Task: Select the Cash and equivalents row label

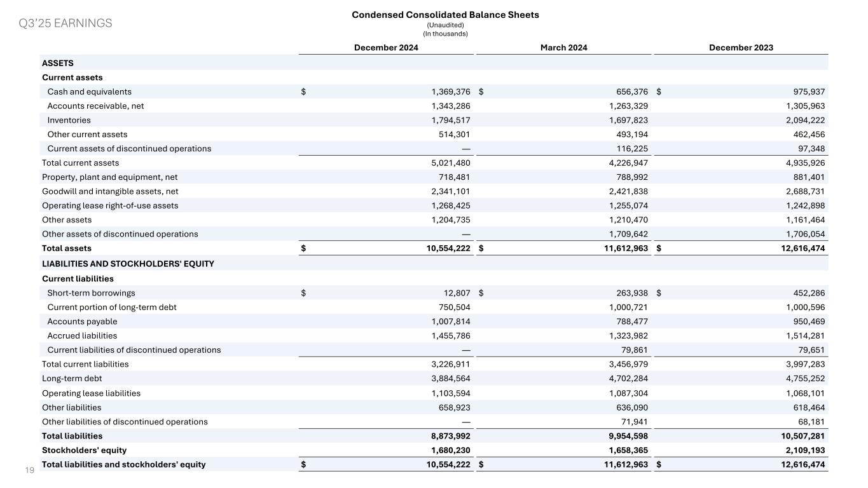Action: pos(89,91)
